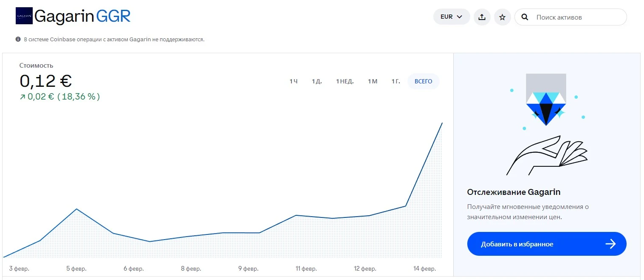Click the 11 февр. axis label
The image size is (644, 280).
pos(305,269)
